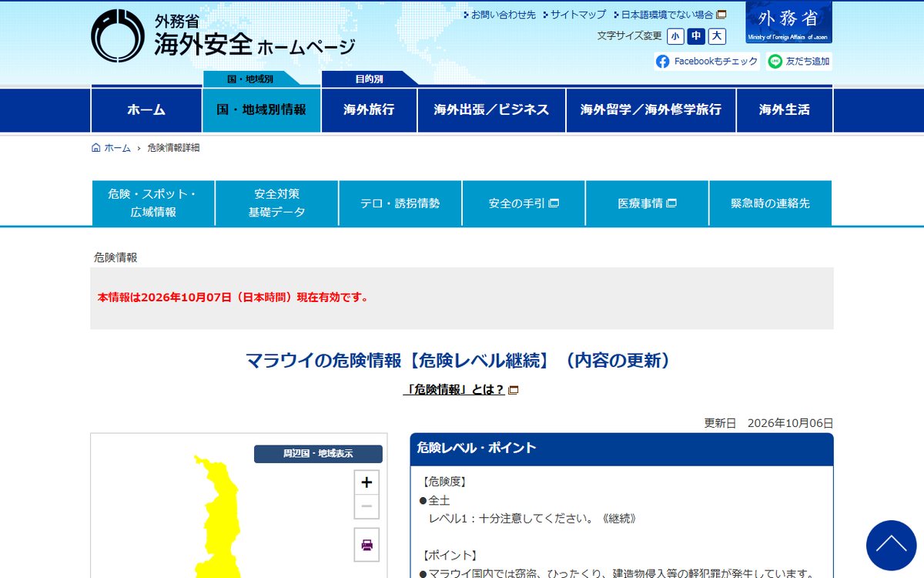Click the Facebook icon
The image size is (924, 578).
tap(663, 62)
